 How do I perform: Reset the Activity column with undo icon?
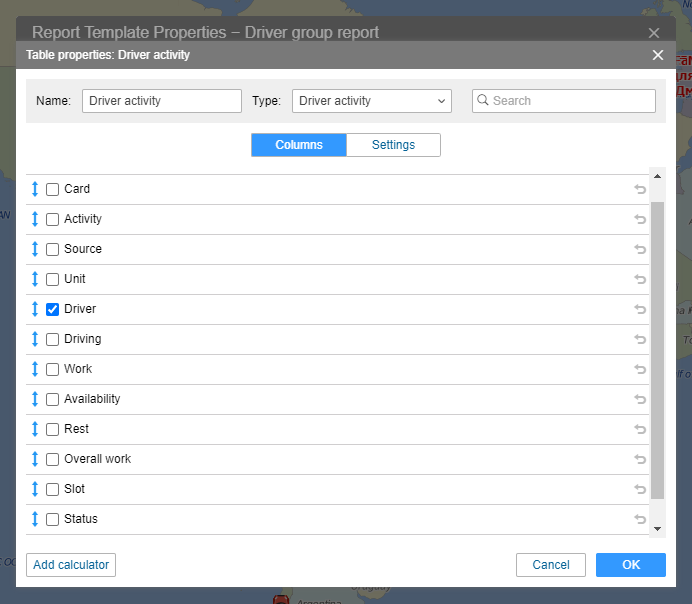click(640, 219)
